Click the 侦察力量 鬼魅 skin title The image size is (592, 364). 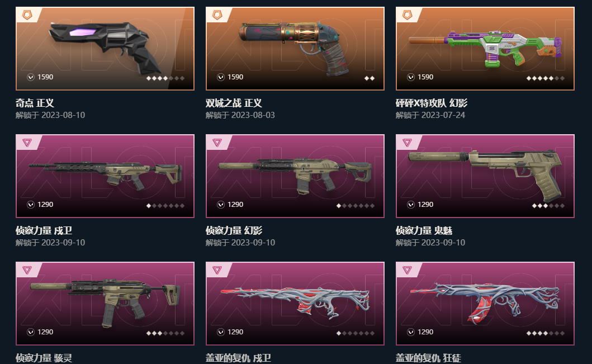pos(424,230)
